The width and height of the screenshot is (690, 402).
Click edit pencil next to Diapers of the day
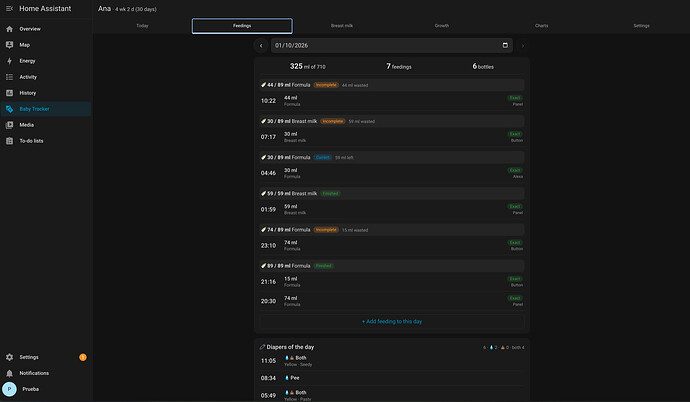[262, 347]
